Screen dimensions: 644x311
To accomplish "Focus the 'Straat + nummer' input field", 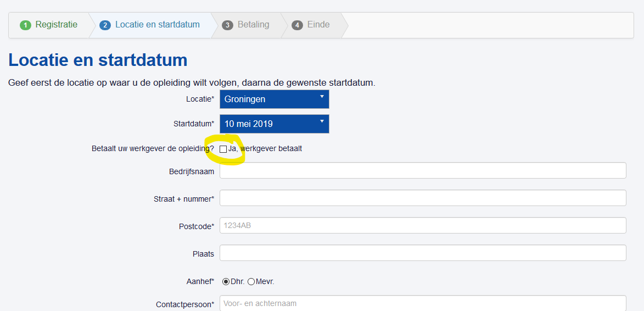I will coord(423,198).
